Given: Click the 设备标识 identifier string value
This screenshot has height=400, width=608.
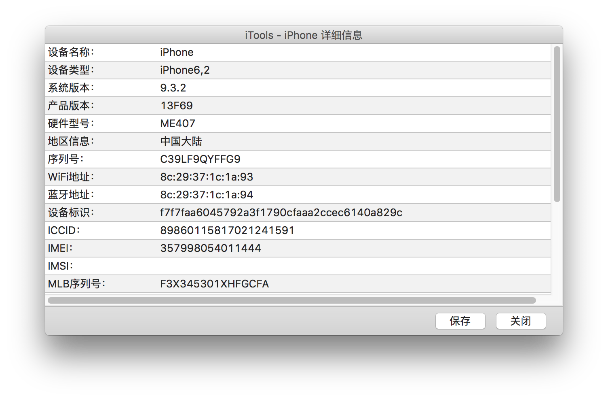Looking at the screenshot, I should tap(280, 213).
